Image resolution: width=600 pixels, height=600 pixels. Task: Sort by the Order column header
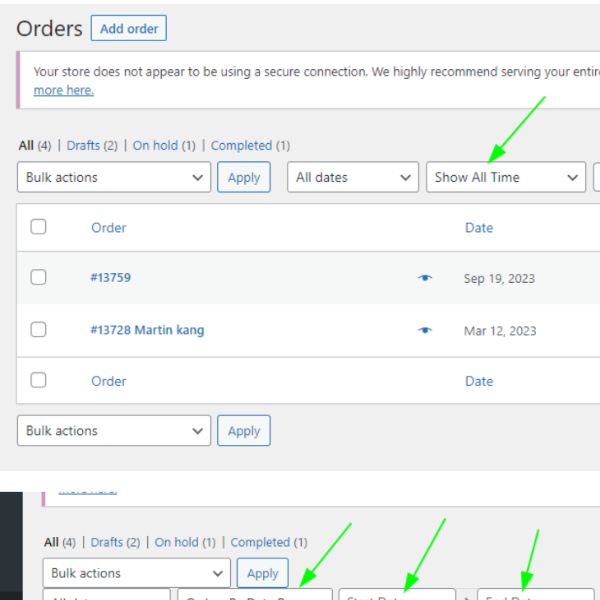(109, 228)
